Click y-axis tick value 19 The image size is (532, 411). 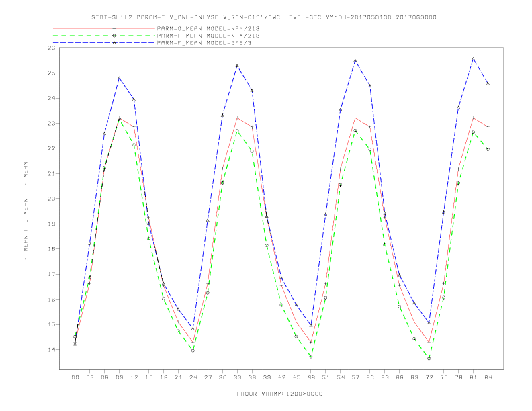[x=52, y=224]
